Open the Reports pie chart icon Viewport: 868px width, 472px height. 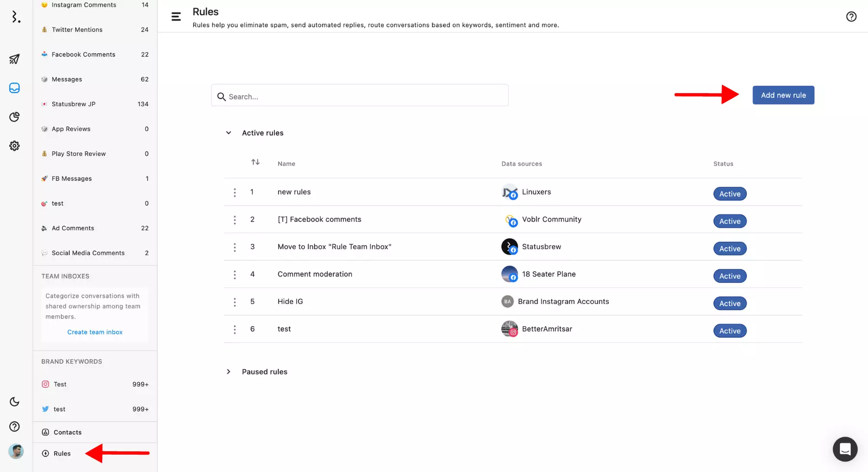coord(14,117)
